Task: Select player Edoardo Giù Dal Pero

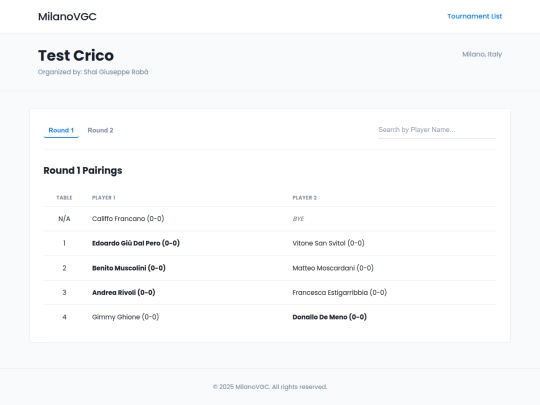Action: tap(136, 243)
